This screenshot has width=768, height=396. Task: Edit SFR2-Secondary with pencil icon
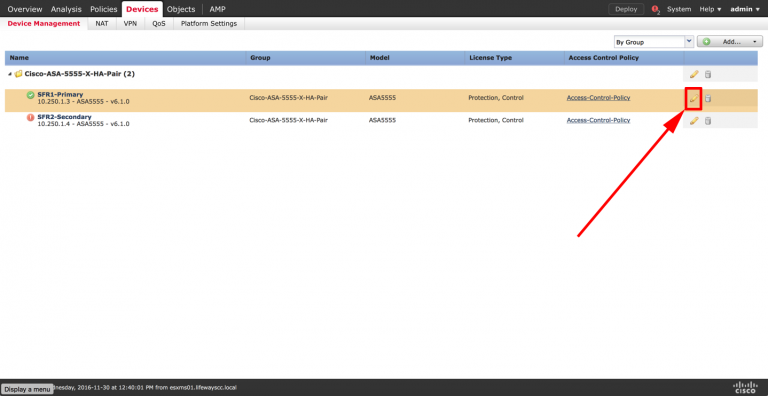click(694, 121)
